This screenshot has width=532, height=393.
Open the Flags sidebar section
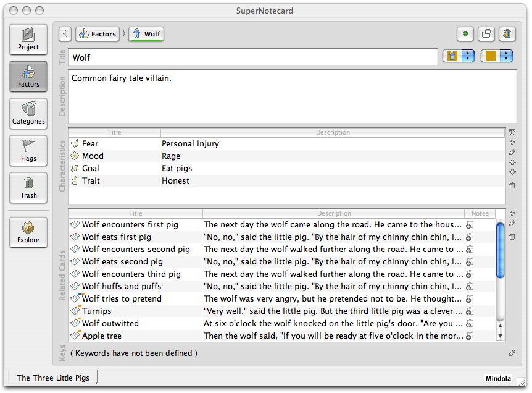28,151
